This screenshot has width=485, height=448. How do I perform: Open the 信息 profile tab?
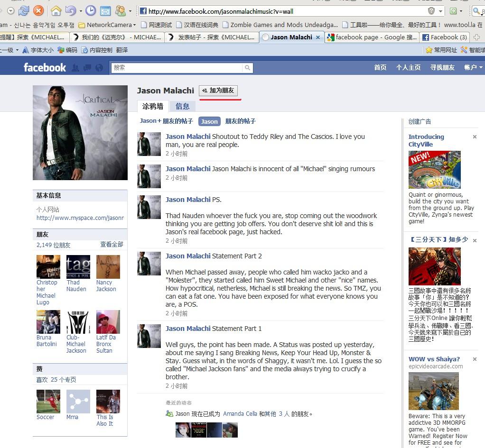tap(182, 106)
